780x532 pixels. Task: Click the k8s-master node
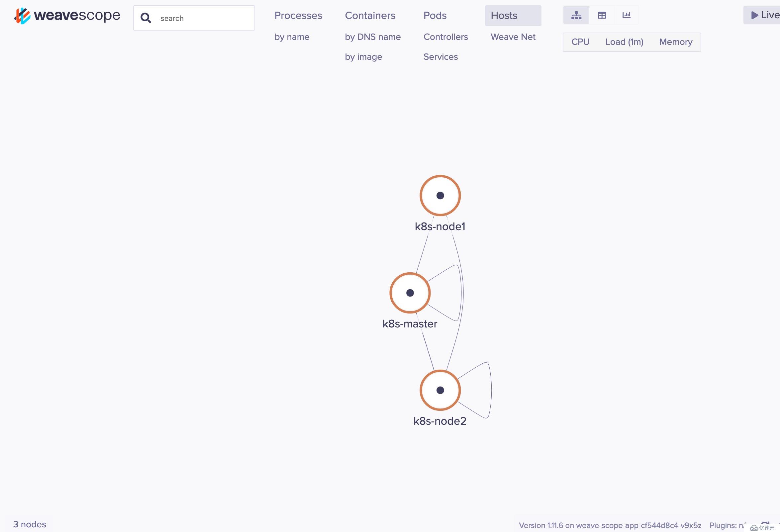[x=411, y=293]
